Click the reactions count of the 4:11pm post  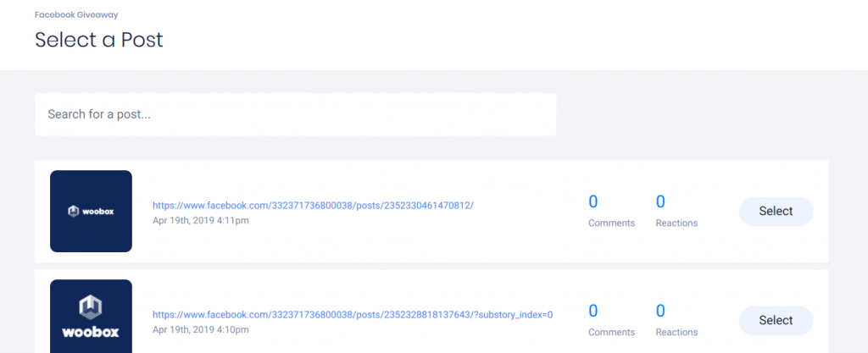(660, 201)
